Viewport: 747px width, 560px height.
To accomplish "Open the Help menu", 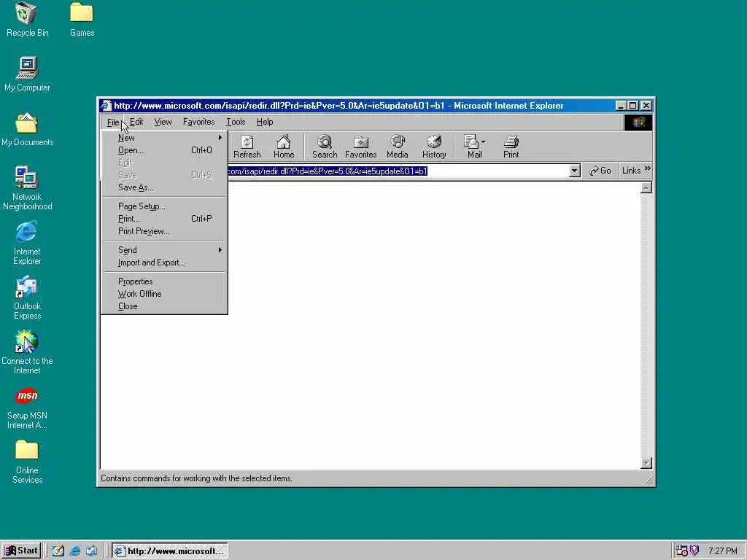I will click(264, 122).
